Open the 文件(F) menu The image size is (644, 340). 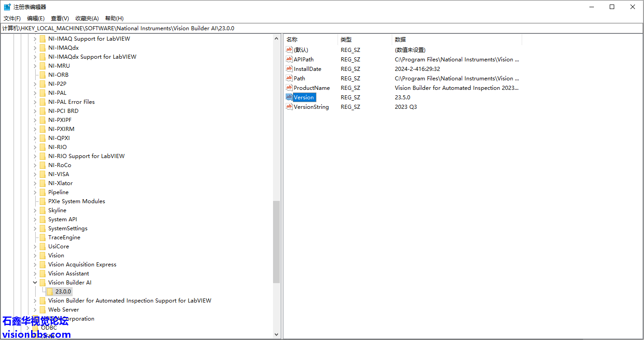point(12,19)
